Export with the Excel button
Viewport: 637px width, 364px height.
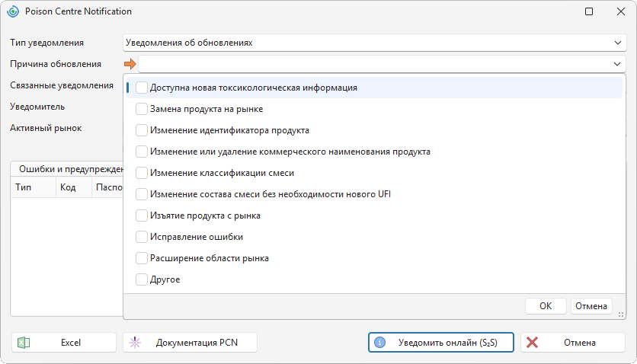pos(64,343)
